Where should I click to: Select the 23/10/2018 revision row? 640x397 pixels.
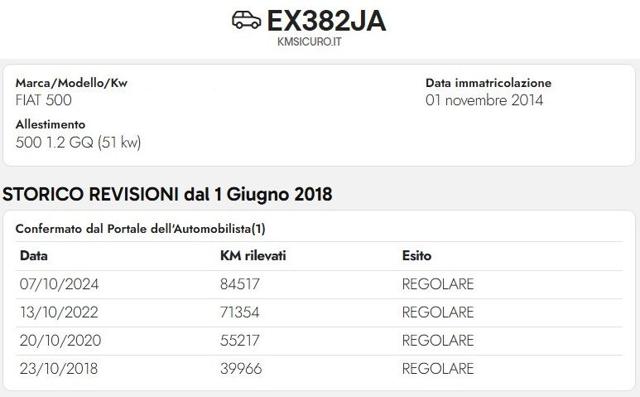pyautogui.click(x=320, y=369)
